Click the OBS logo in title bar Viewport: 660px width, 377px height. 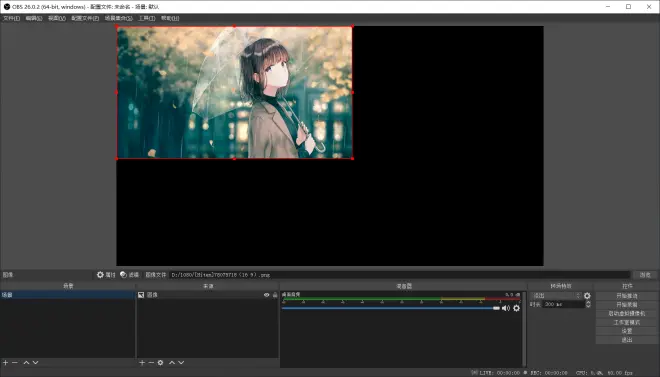[7, 6]
